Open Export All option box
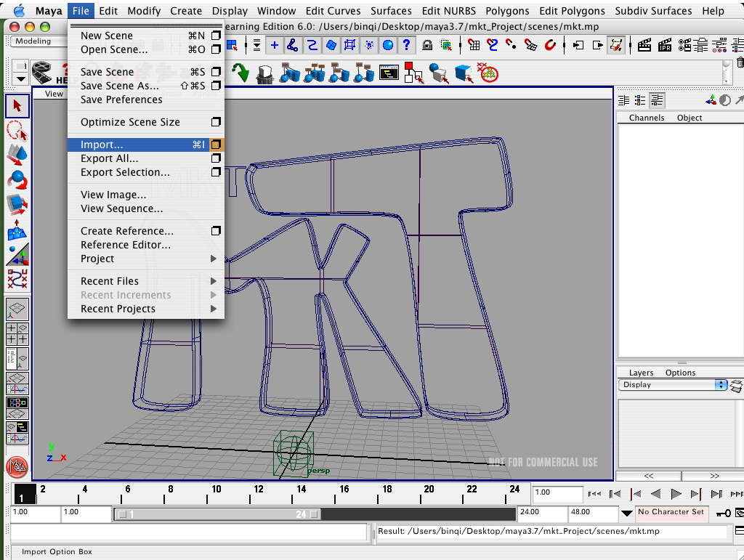The height and width of the screenshot is (560, 744). [x=216, y=158]
